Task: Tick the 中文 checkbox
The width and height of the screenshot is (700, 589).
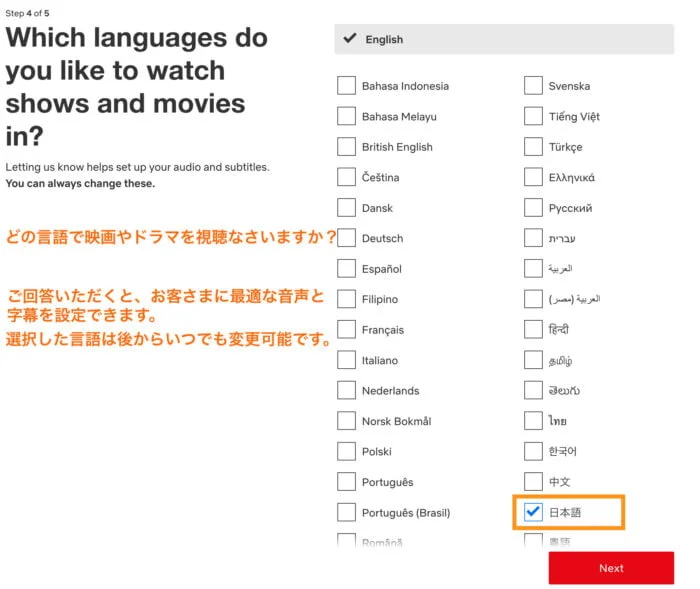Action: click(x=533, y=482)
